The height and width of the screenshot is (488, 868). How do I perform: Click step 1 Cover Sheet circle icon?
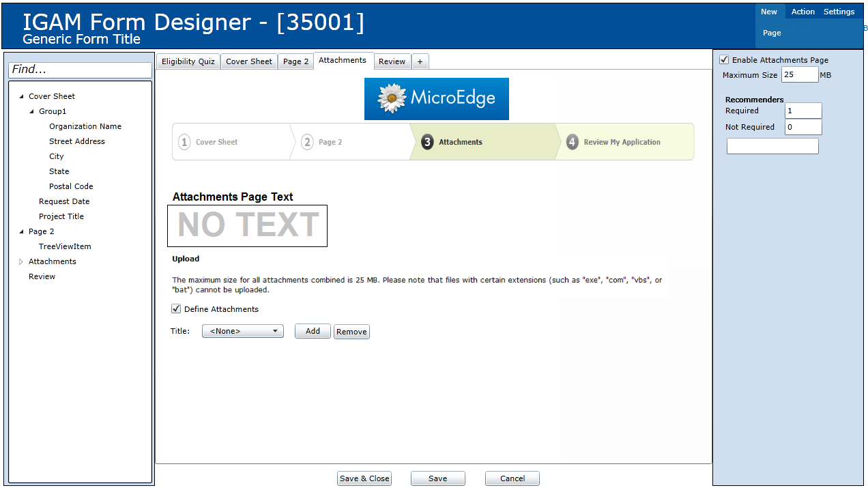(184, 142)
